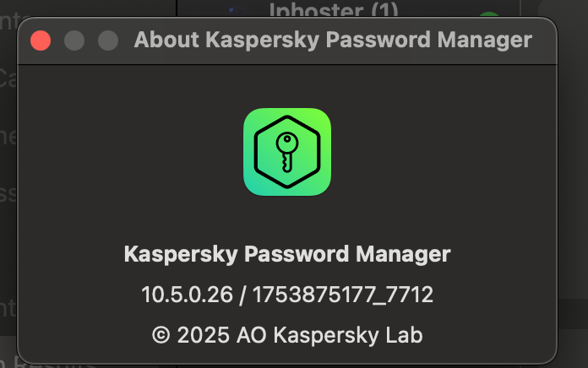Click the disabled zoom window button

tap(108, 41)
